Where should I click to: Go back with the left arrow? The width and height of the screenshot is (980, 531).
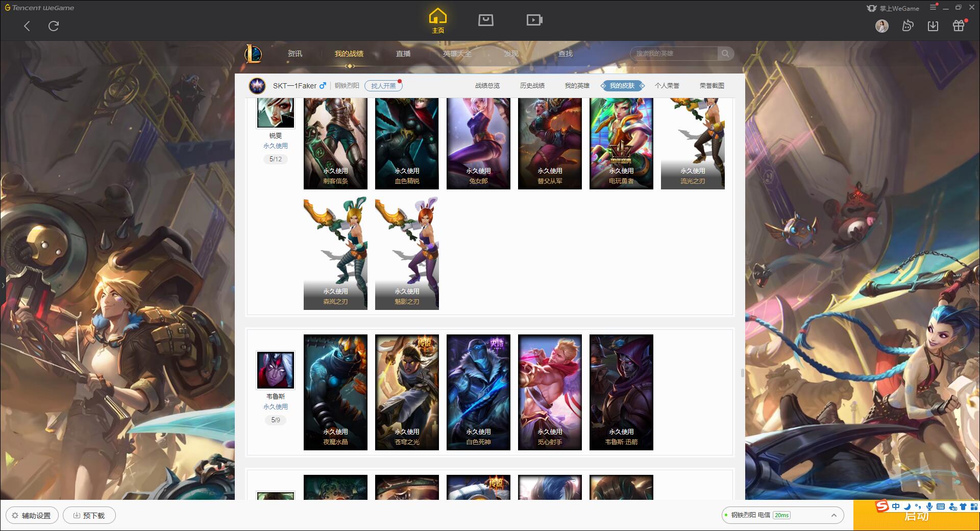[x=27, y=26]
